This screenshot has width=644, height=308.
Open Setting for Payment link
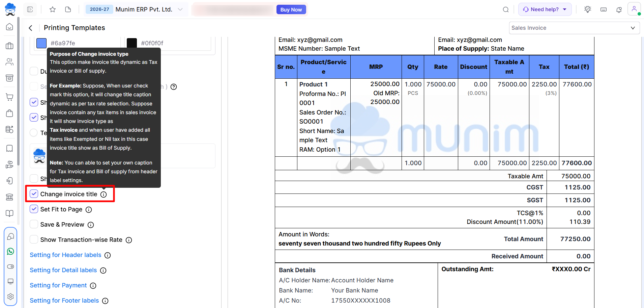tap(58, 285)
